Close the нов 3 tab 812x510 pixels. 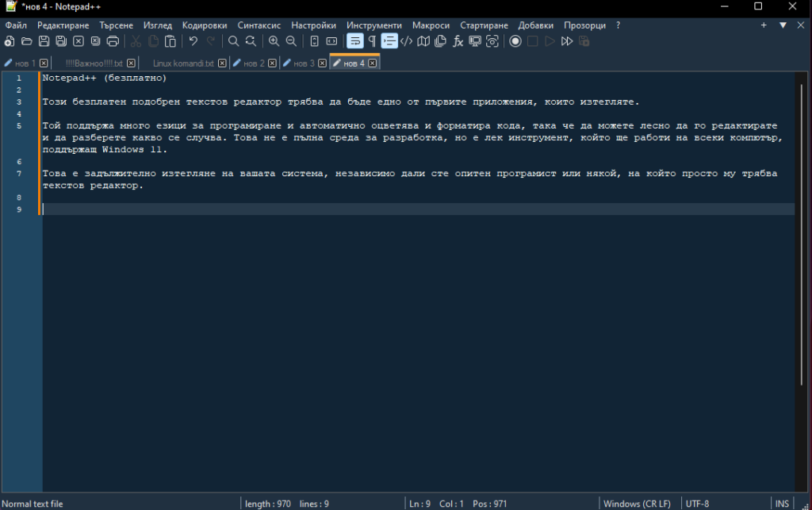[322, 63]
